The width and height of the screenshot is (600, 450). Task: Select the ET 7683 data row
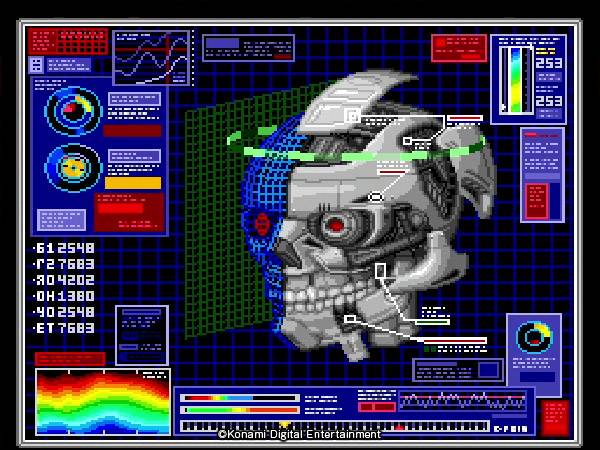65,328
